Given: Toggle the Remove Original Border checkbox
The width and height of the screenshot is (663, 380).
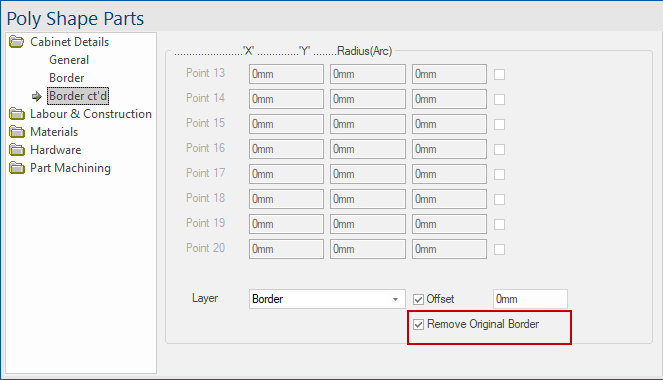Looking at the screenshot, I should 419,325.
